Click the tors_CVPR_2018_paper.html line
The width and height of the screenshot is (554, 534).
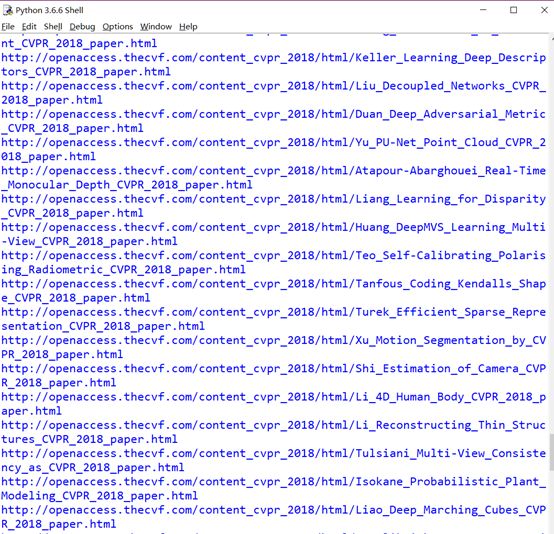[x=86, y=72]
